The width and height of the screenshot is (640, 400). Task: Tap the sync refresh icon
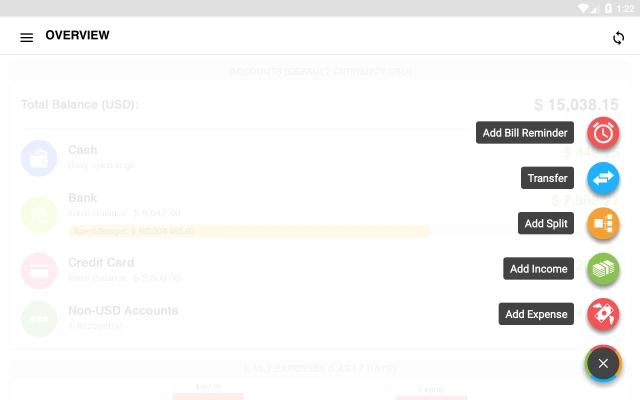618,38
